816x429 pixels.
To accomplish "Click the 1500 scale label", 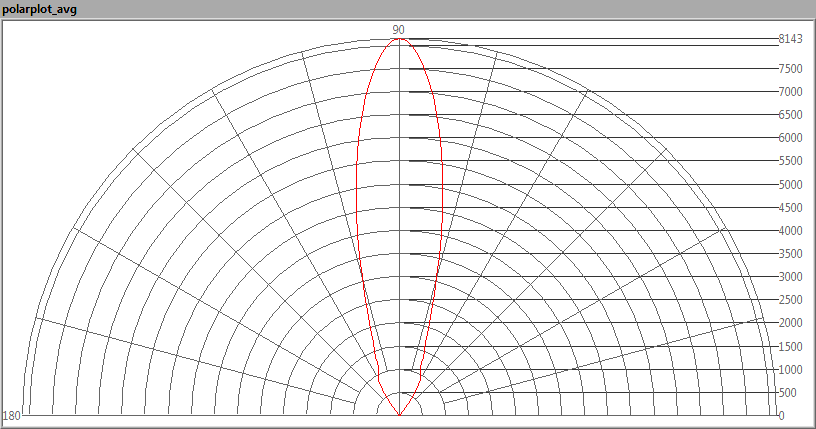I will click(x=790, y=347).
